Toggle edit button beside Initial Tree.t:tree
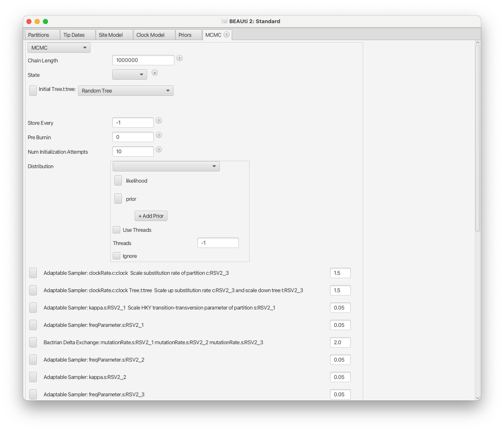Screen dimensions: 504x431 tap(33, 90)
